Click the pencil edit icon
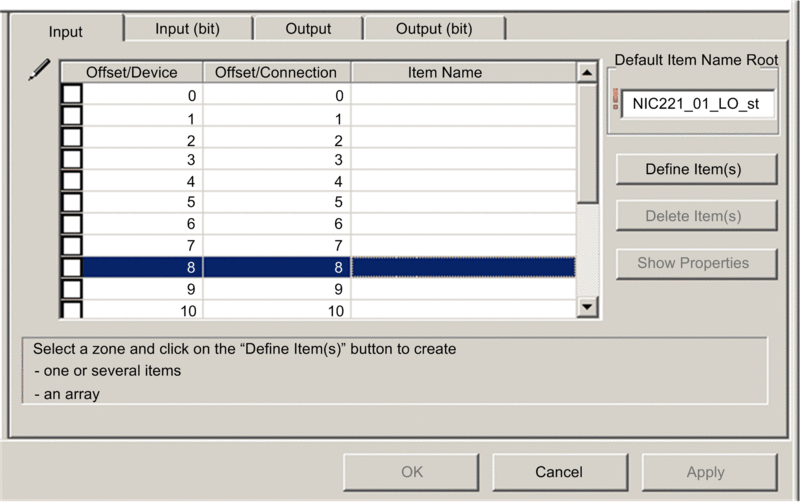 coord(39,70)
